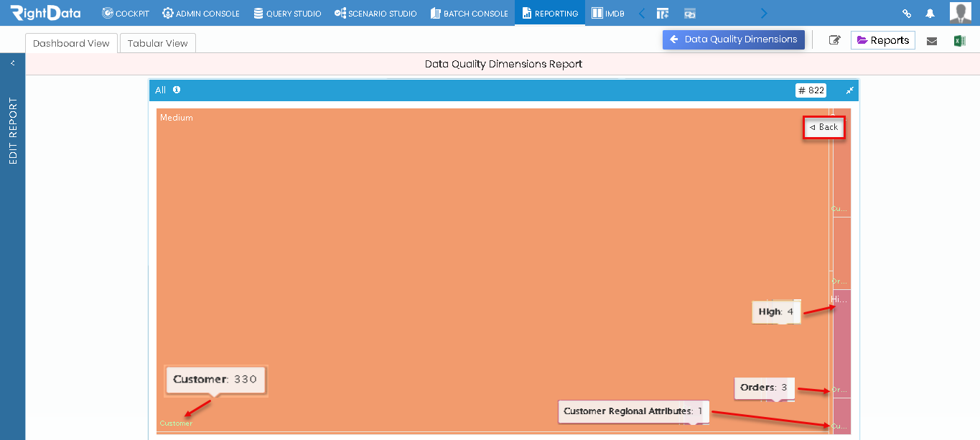The image size is (980, 440).
Task: Email the report via envelope icon
Action: coord(932,41)
